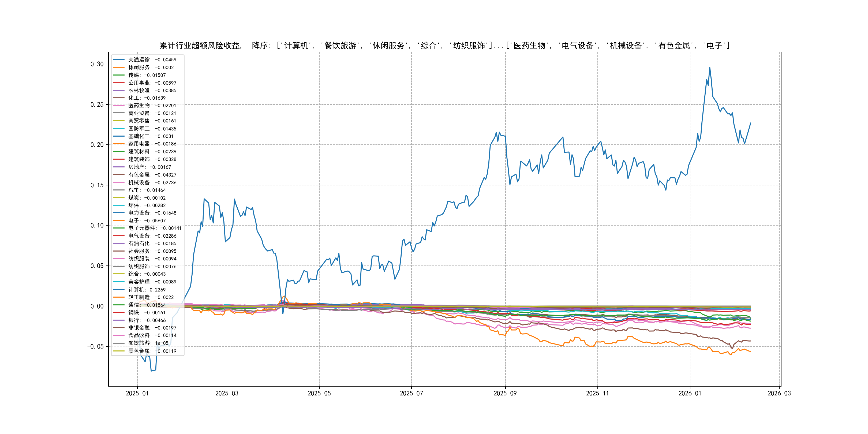Viewport: 868px width, 434px height.
Task: Click the -0.05 y-axis tick label
Action: 95,346
